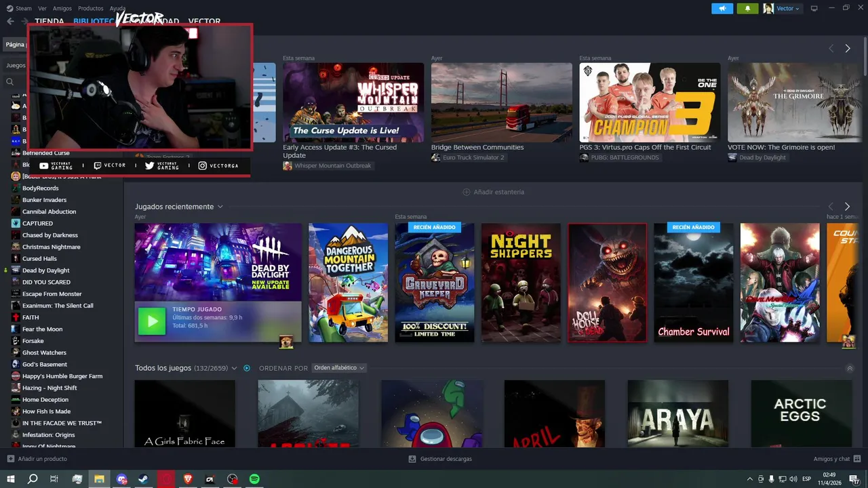Click the back navigation arrow
Screen dimensions: 868x488
click(10, 22)
